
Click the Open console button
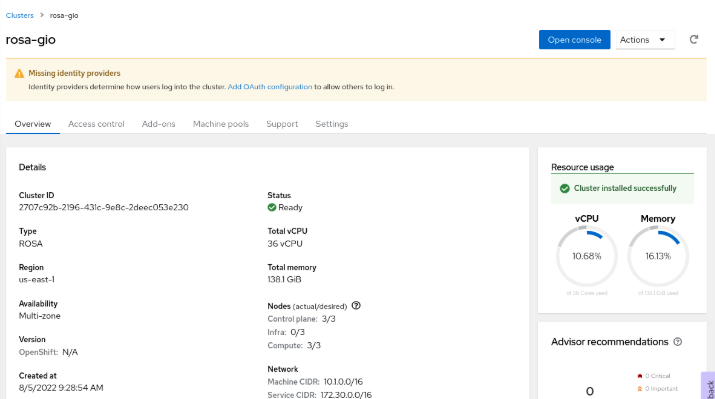[575, 40]
